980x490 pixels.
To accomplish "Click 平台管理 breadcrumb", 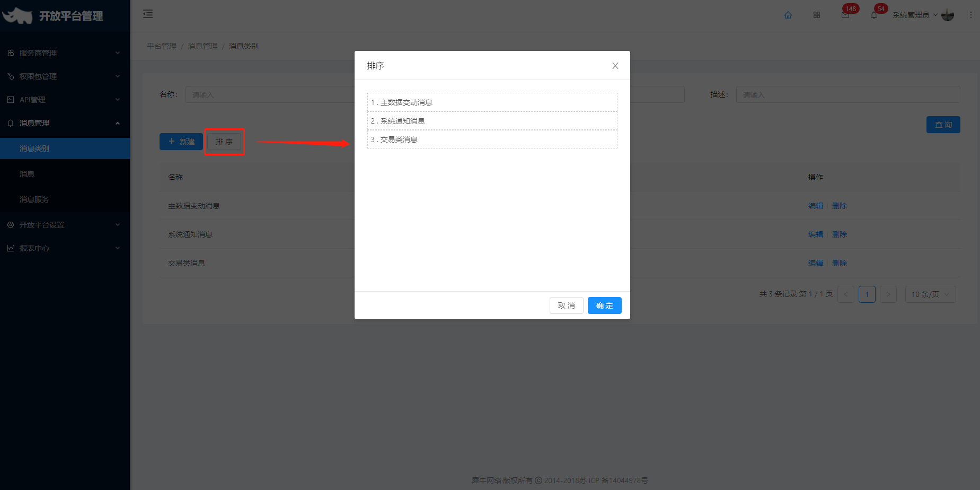I will (162, 46).
